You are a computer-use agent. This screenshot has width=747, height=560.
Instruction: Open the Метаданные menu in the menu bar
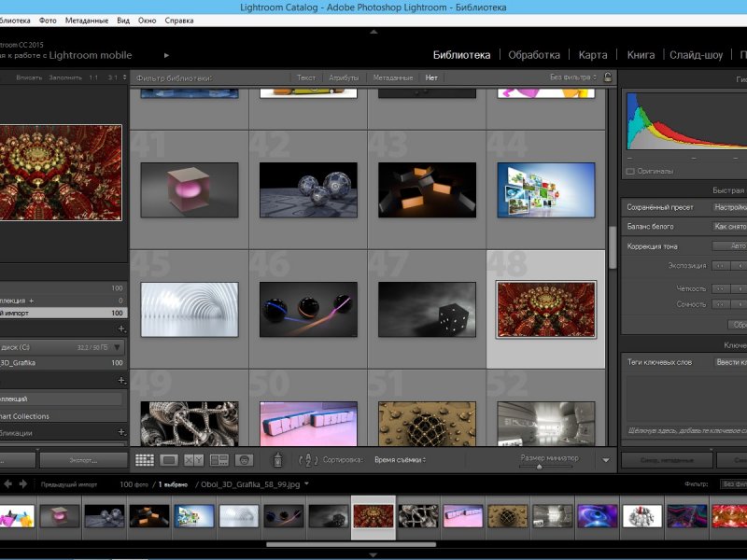(x=87, y=21)
